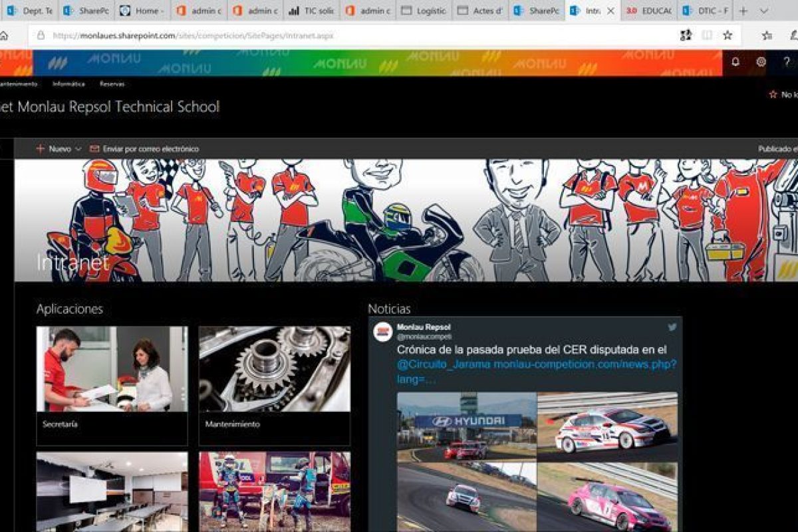798x532 pixels.
Task: Add page to favorites with star icon
Action: (728, 35)
